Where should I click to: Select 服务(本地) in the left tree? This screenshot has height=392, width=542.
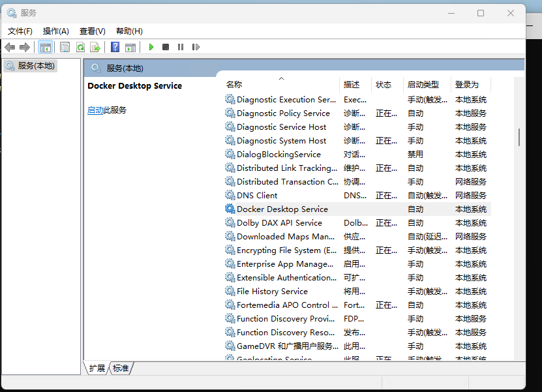pos(36,66)
